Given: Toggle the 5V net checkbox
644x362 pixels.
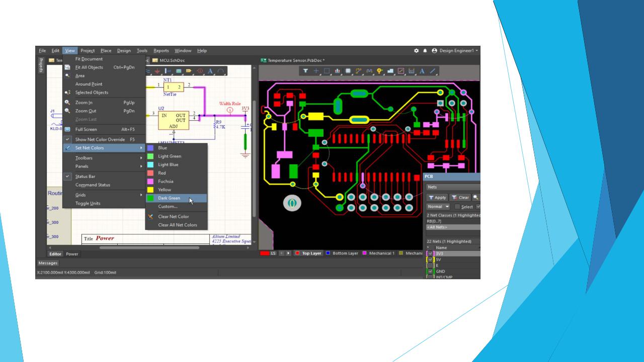Looking at the screenshot, I should pyautogui.click(x=430, y=259).
